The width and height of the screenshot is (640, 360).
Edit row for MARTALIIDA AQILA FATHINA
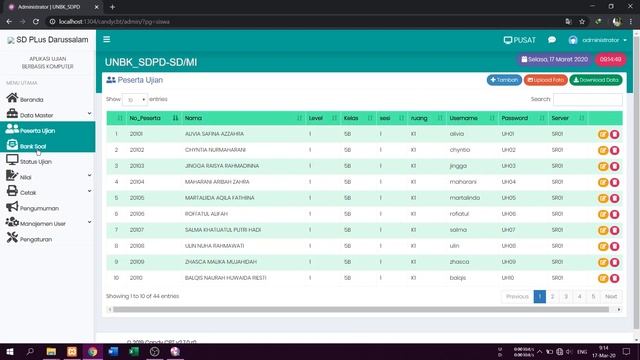(x=603, y=198)
